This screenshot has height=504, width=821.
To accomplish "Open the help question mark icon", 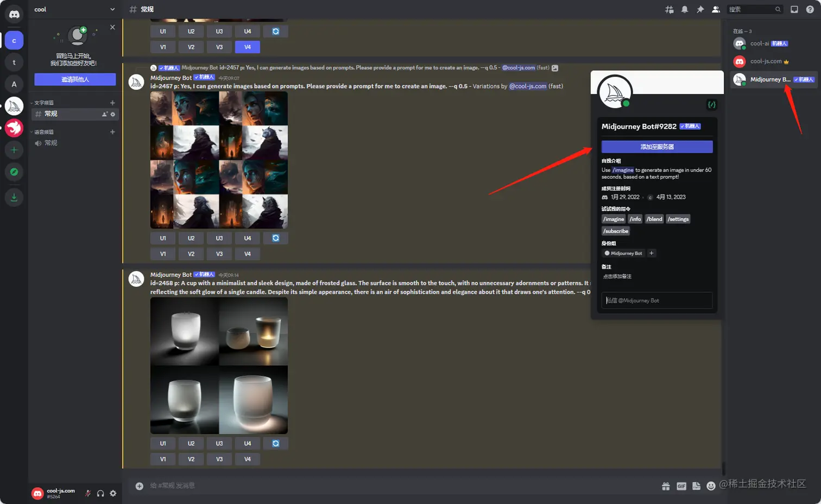I will pos(810,9).
